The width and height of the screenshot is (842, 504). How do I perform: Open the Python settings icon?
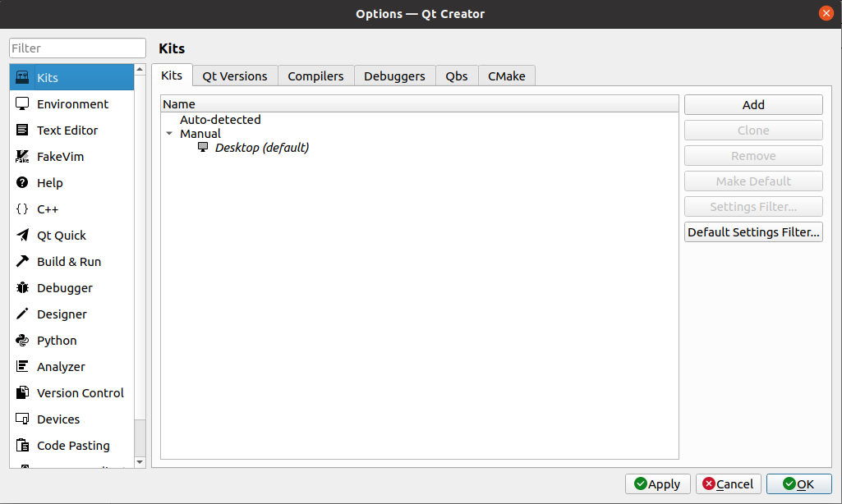coord(22,341)
